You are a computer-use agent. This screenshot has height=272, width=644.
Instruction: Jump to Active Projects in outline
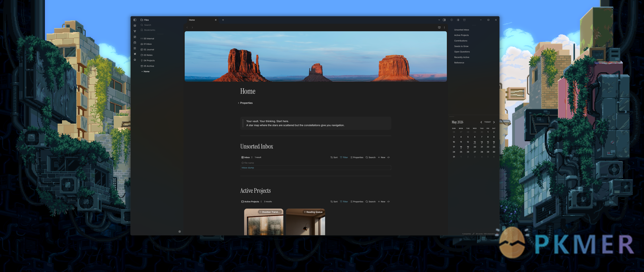[x=461, y=35]
